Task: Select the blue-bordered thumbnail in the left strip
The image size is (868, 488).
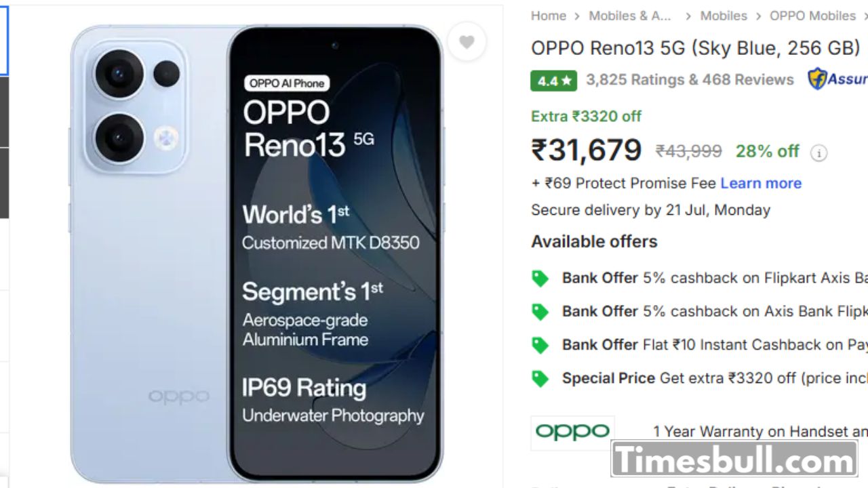Action: pyautogui.click(x=3, y=41)
